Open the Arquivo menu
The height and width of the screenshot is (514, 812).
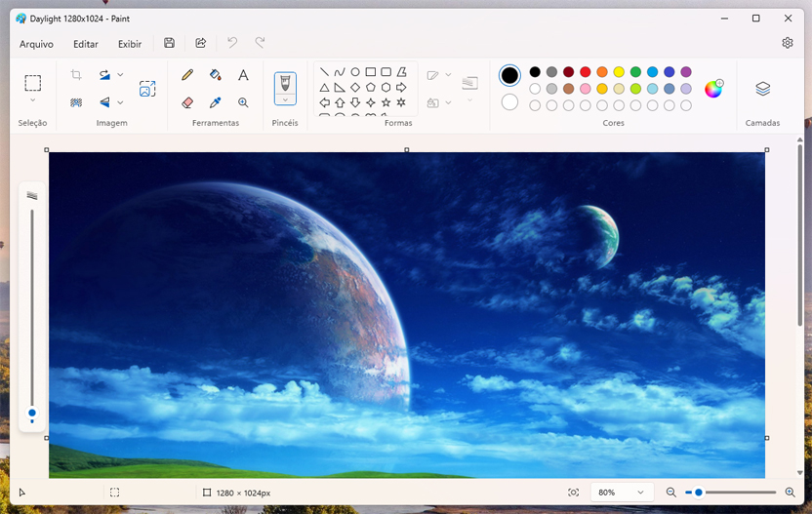(36, 44)
